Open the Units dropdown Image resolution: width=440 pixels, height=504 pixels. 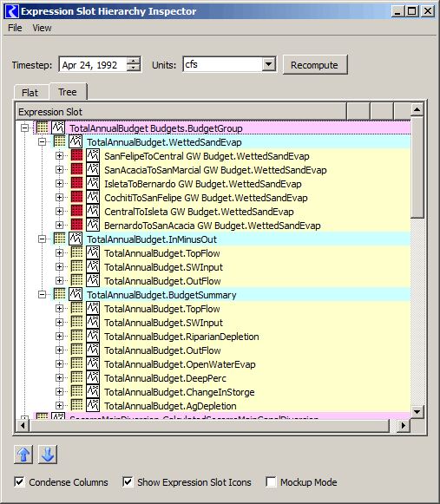(x=268, y=64)
